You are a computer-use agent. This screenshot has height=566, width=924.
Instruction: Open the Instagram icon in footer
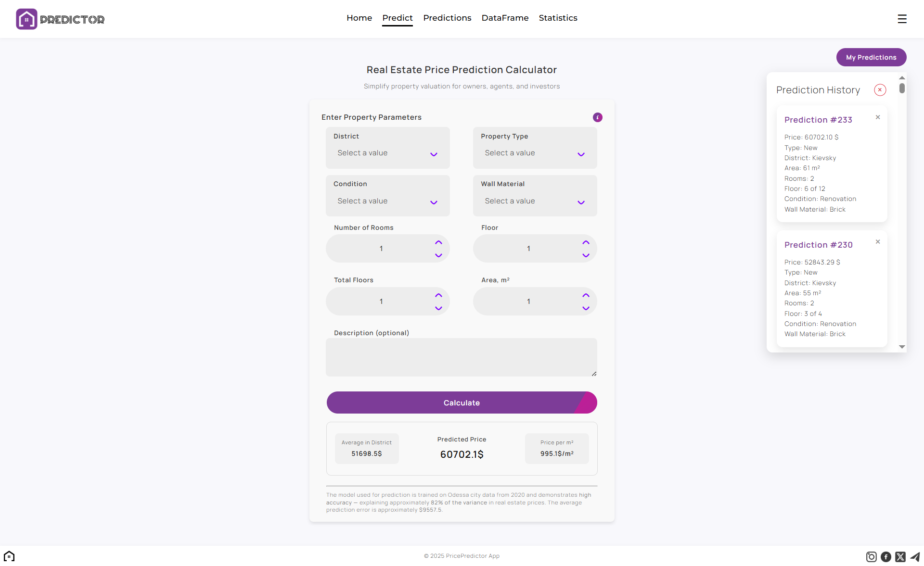[871, 556]
